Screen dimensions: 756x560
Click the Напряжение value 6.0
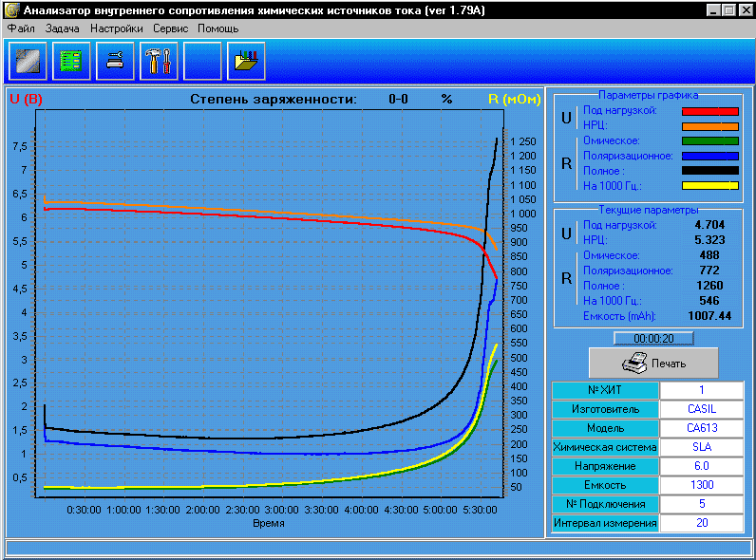(702, 466)
